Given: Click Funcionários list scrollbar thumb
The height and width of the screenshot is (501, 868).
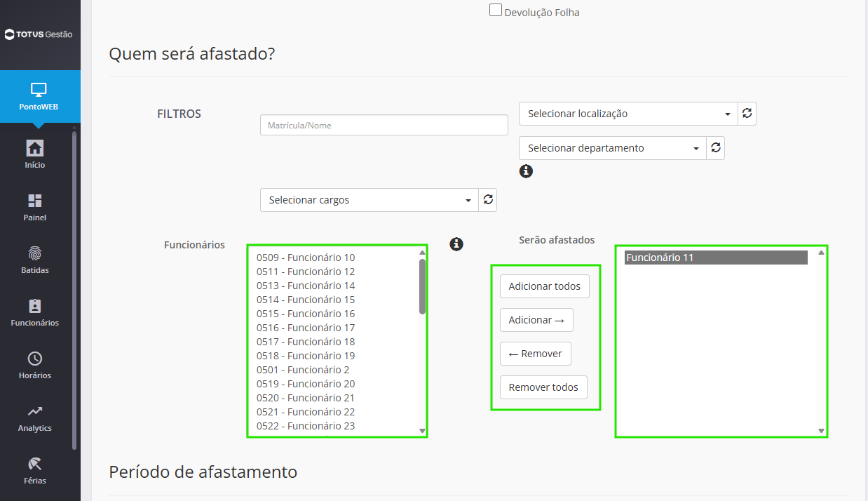Looking at the screenshot, I should (x=422, y=286).
